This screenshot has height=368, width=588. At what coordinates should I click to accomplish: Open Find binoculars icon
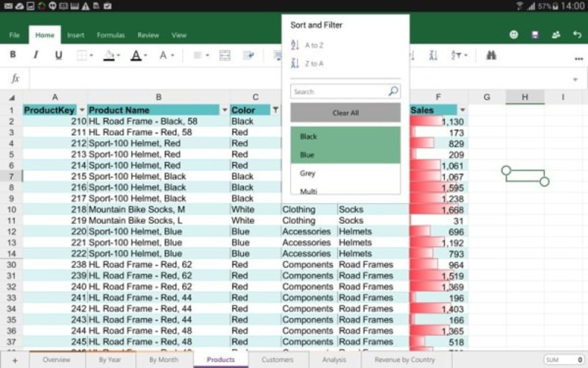pyautogui.click(x=491, y=55)
